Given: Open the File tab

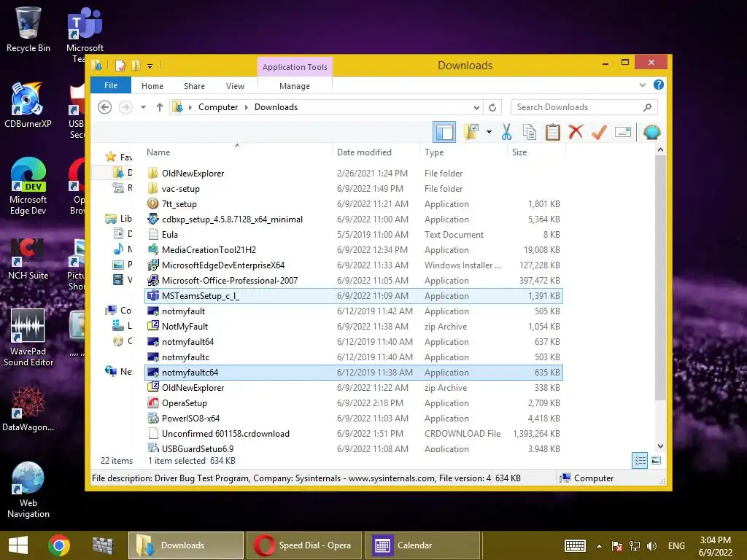Looking at the screenshot, I should [111, 85].
